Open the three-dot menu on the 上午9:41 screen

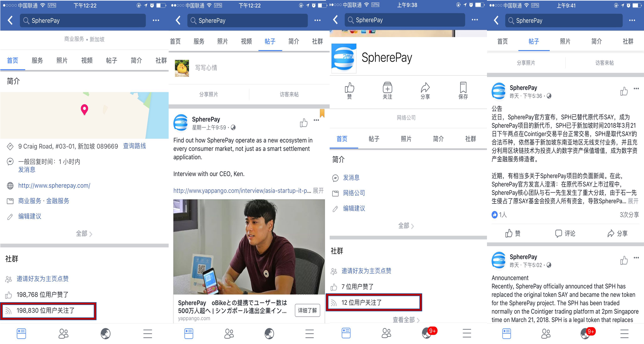point(632,20)
